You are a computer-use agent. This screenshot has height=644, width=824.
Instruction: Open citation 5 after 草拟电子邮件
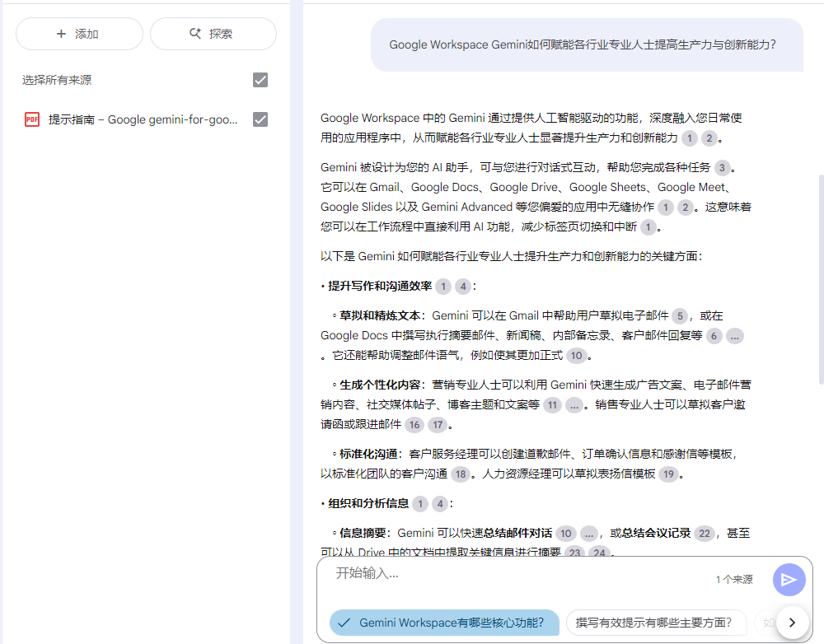pyautogui.click(x=680, y=316)
